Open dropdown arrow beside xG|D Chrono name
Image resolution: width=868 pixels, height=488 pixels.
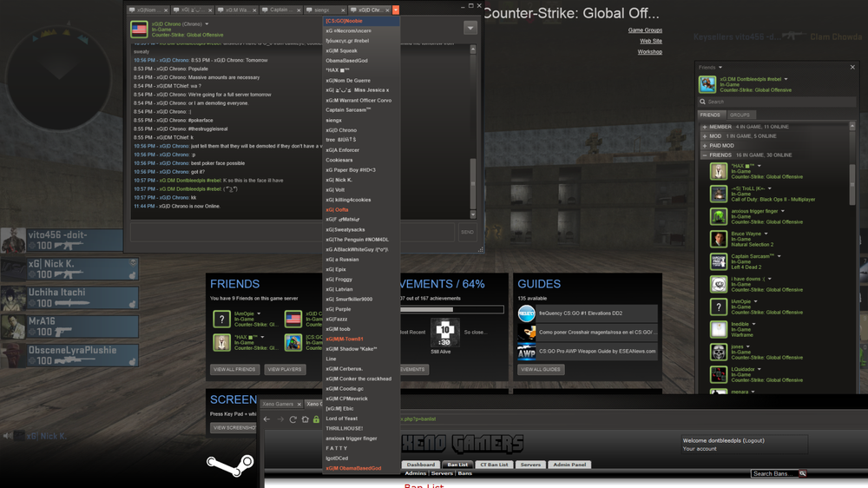(207, 24)
